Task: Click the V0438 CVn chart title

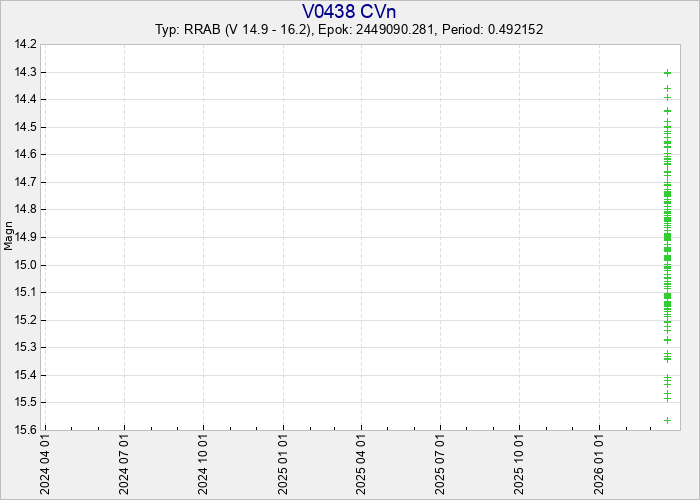Action: tap(349, 11)
